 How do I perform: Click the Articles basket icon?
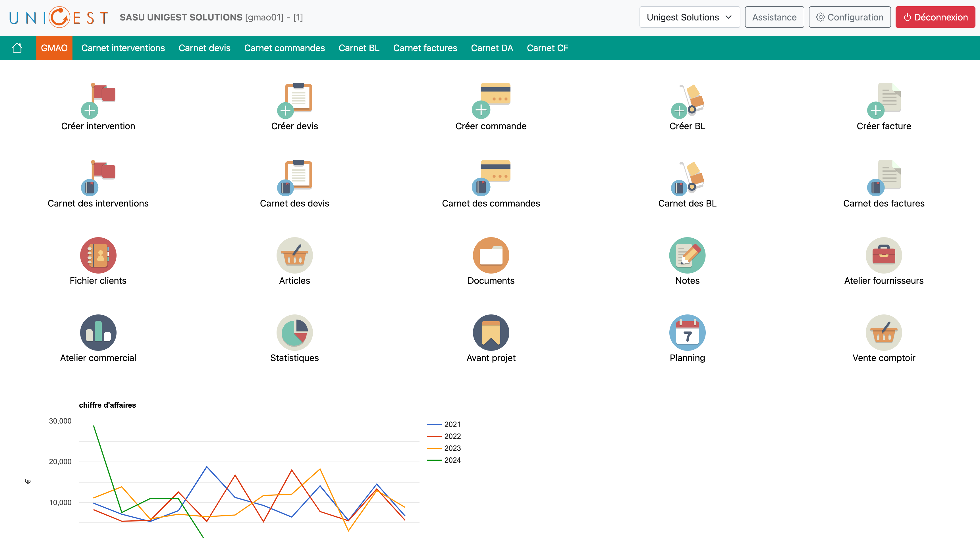click(294, 255)
